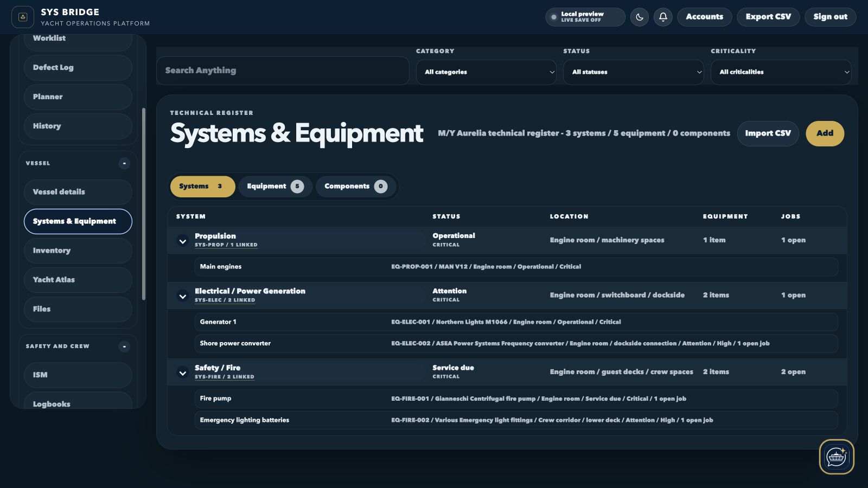Open the Main engines equipment row
The image size is (868, 488).
coord(516,267)
